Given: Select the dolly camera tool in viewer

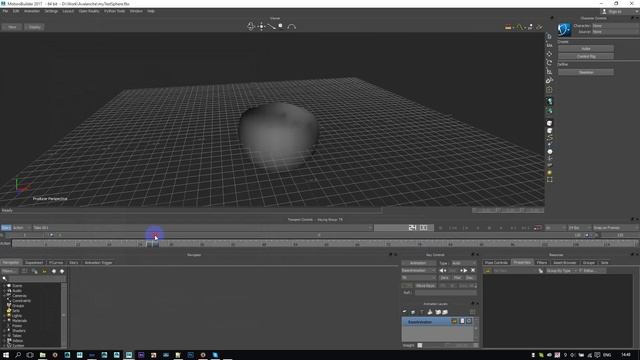Looking at the screenshot, I should [x=271, y=27].
